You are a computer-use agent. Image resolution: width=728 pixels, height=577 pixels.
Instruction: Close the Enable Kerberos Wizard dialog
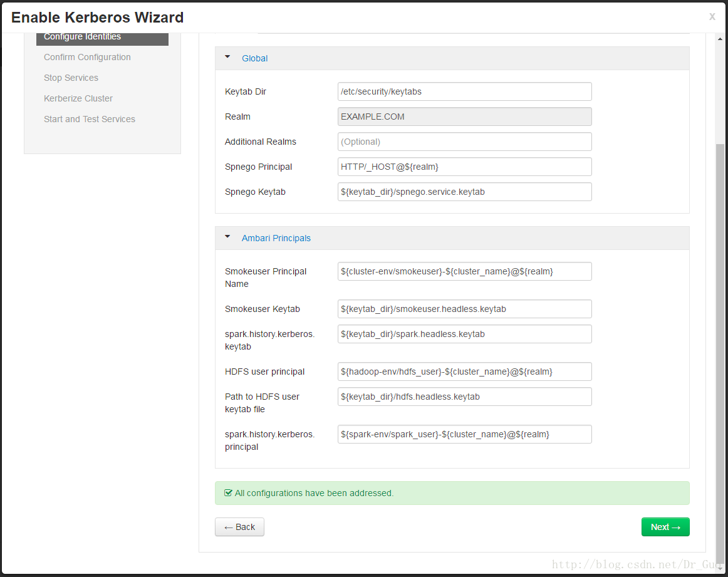tap(712, 17)
